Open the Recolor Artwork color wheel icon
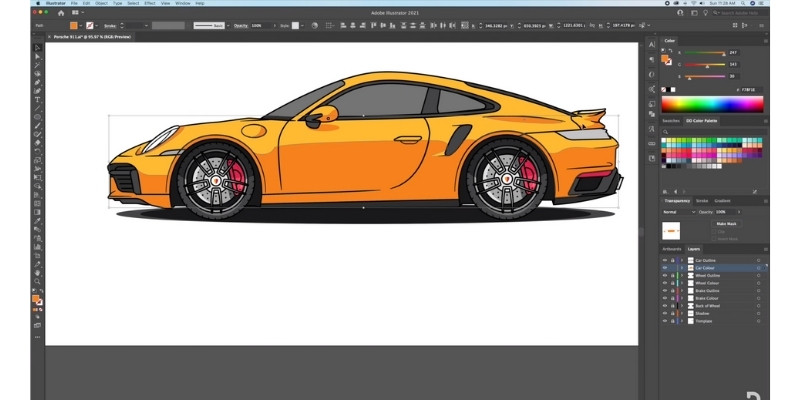 (x=314, y=26)
